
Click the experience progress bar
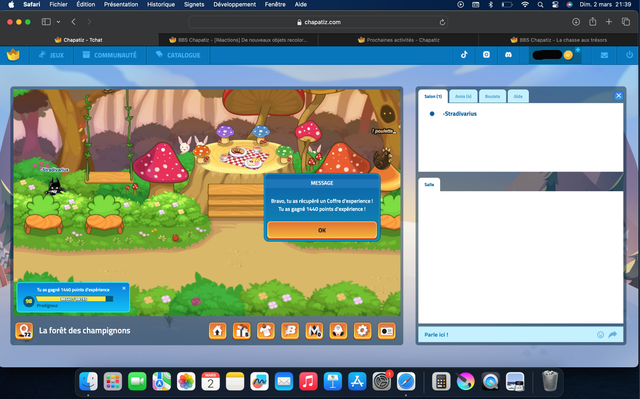74,299
